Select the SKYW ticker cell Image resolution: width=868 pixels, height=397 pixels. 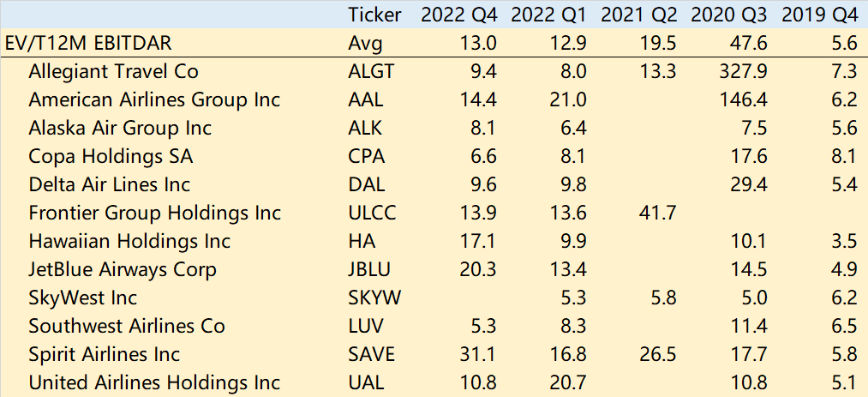[375, 298]
